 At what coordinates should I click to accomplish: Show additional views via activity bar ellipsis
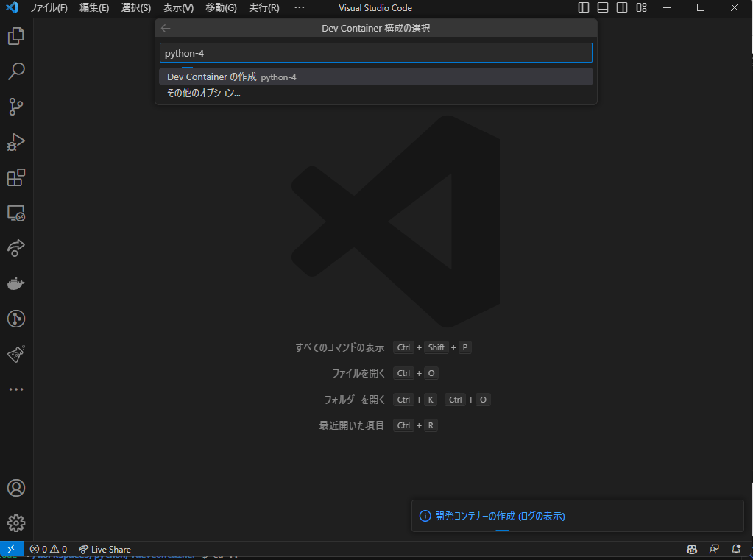tap(16, 389)
